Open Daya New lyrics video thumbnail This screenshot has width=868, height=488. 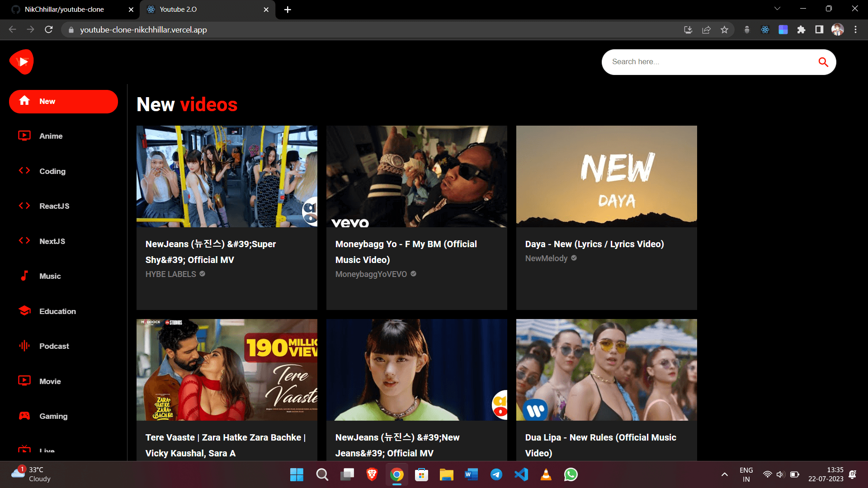coord(607,176)
